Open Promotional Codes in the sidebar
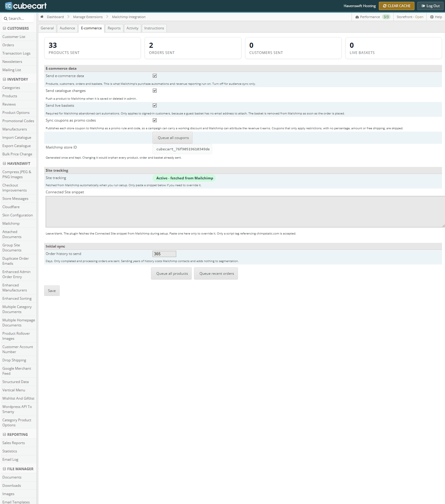445x504 pixels. tap(18, 121)
